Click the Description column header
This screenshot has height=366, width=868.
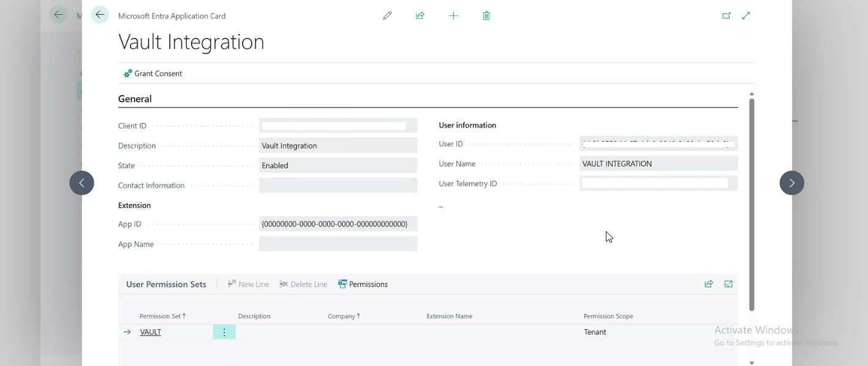(x=254, y=316)
